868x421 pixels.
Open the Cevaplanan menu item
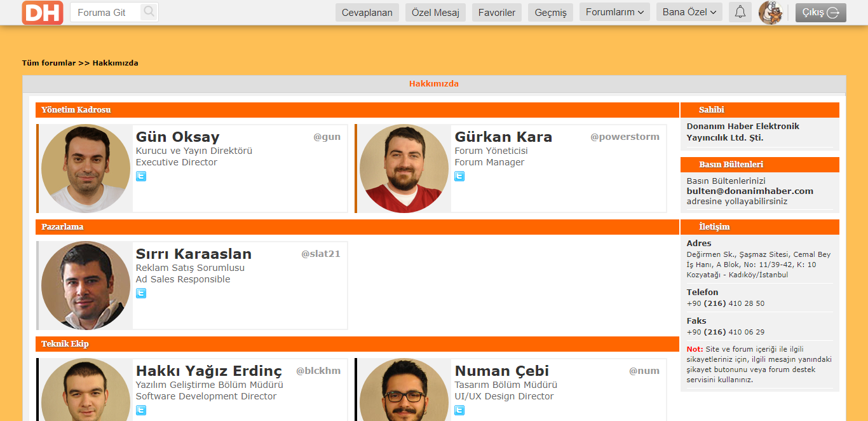[x=367, y=13]
